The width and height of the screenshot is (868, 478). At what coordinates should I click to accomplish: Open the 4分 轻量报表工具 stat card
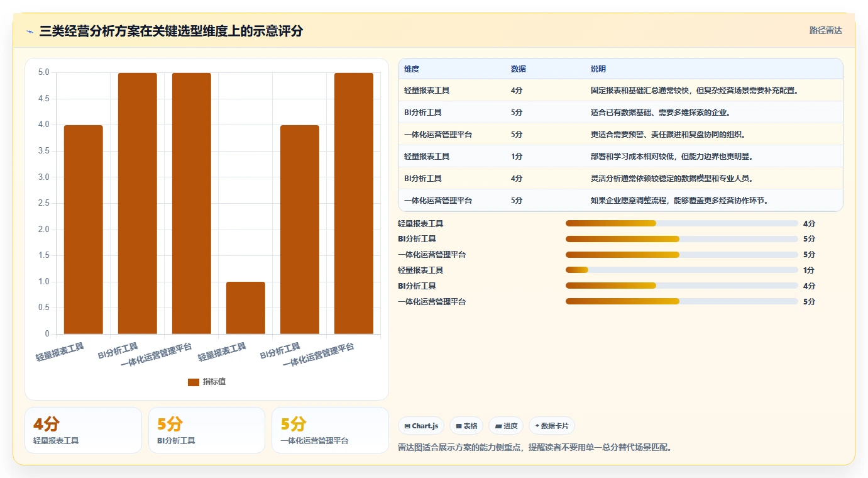click(x=83, y=430)
